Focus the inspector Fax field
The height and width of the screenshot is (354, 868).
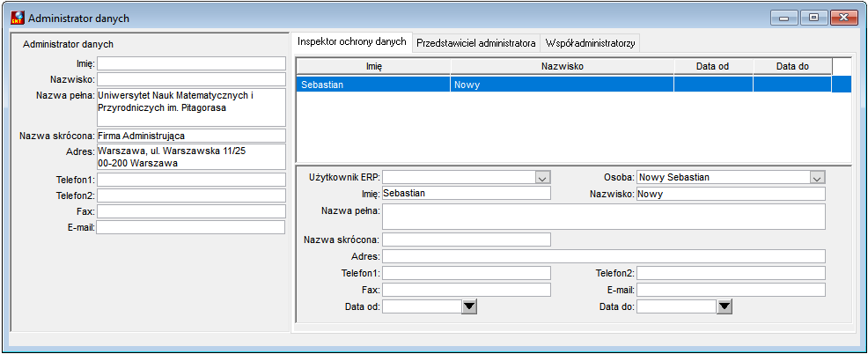pyautogui.click(x=467, y=290)
